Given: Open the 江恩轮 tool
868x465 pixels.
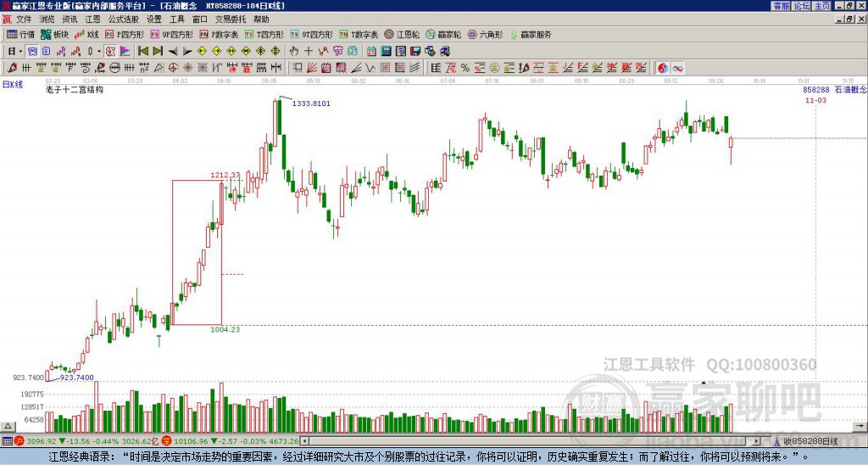Looking at the screenshot, I should [x=402, y=34].
